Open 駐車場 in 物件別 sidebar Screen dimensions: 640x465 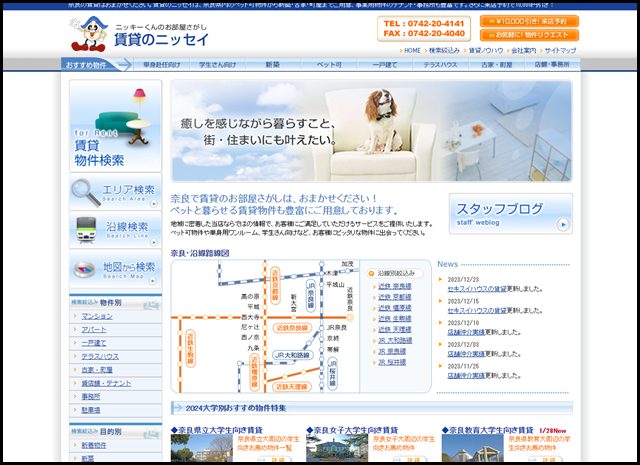tap(91, 410)
